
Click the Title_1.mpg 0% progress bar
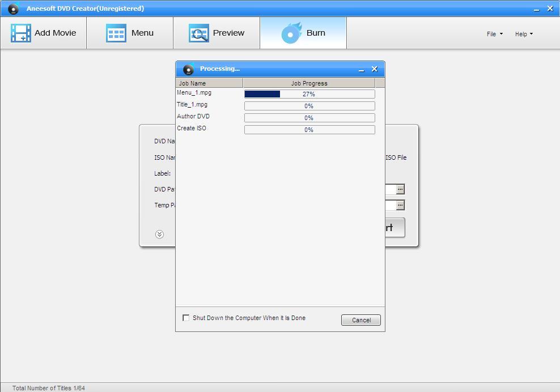tap(309, 106)
